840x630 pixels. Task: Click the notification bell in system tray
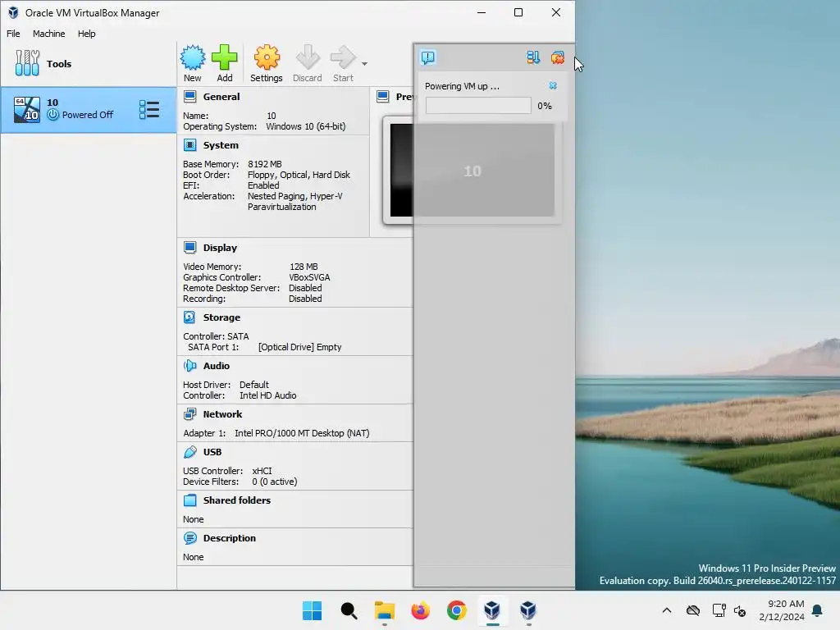point(818,610)
